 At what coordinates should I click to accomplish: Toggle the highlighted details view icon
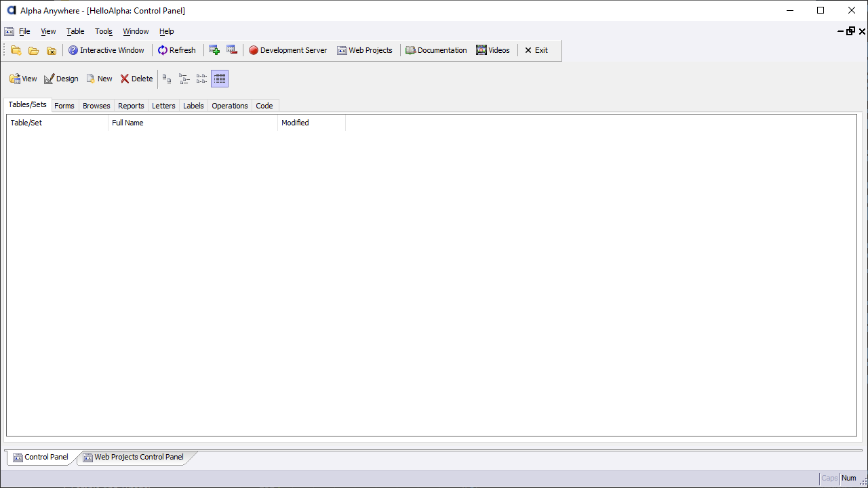coord(220,79)
